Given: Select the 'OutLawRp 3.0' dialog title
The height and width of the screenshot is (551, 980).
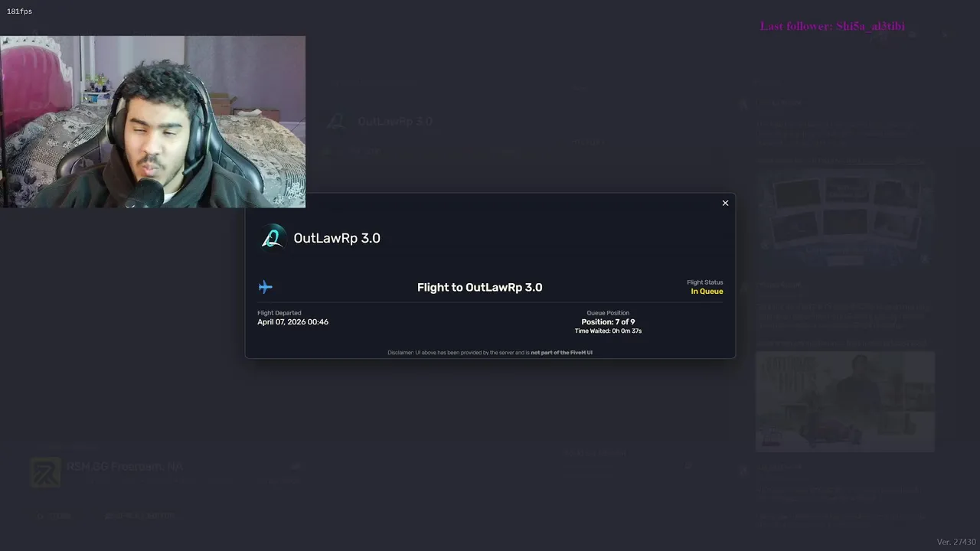Looking at the screenshot, I should coord(337,238).
